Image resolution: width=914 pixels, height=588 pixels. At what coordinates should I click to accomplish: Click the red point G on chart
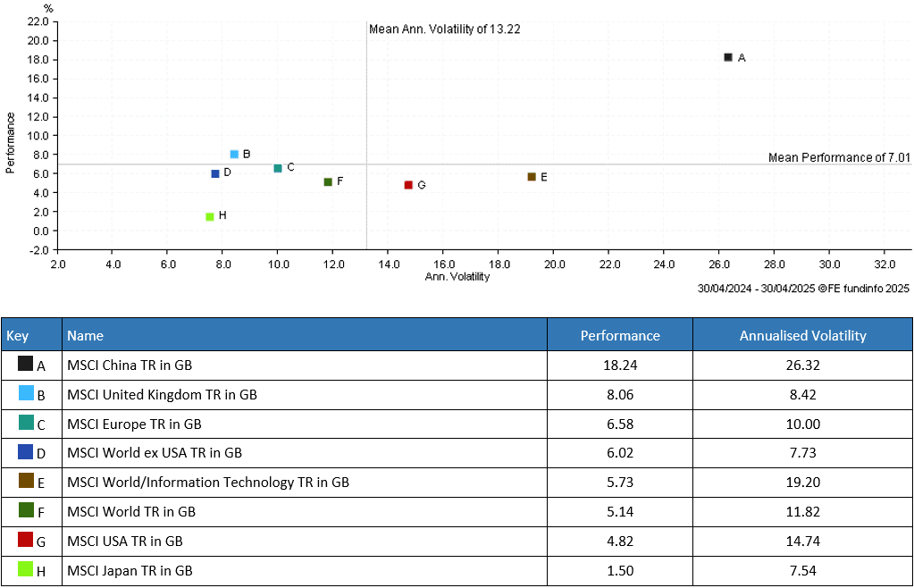click(408, 185)
